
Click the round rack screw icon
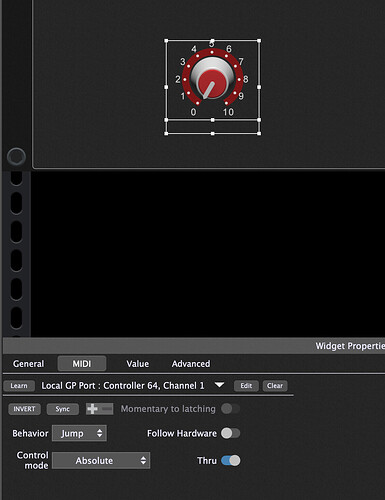click(x=16, y=157)
